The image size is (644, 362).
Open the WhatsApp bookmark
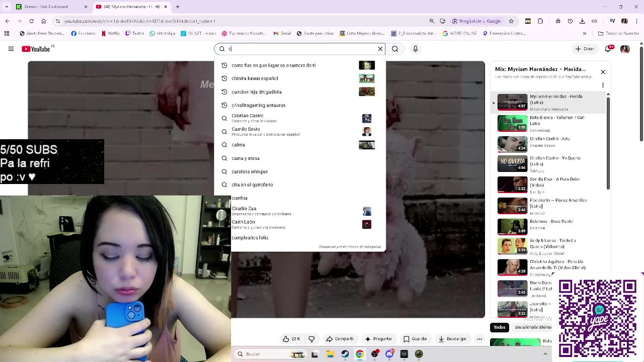click(x=162, y=34)
